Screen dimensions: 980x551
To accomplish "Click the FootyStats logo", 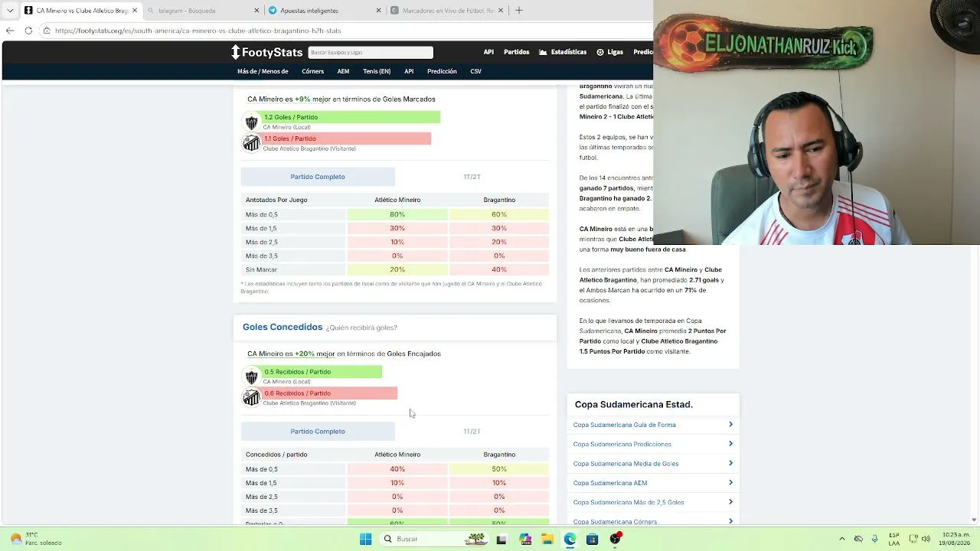I will 267,52.
